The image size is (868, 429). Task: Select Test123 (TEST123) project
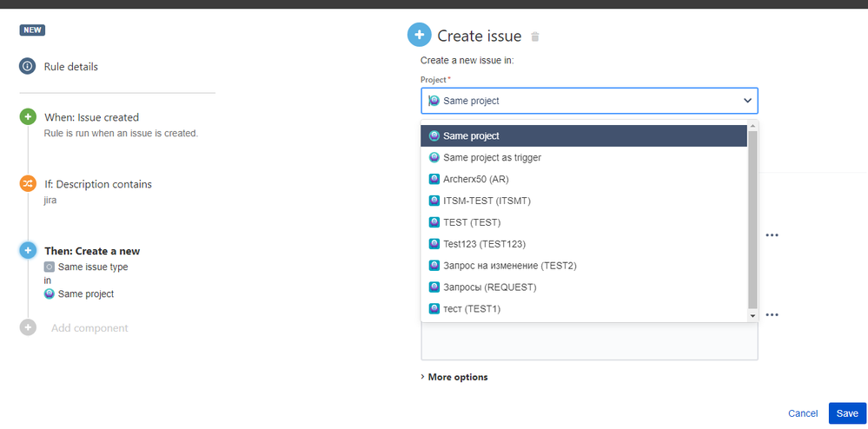pyautogui.click(x=584, y=244)
